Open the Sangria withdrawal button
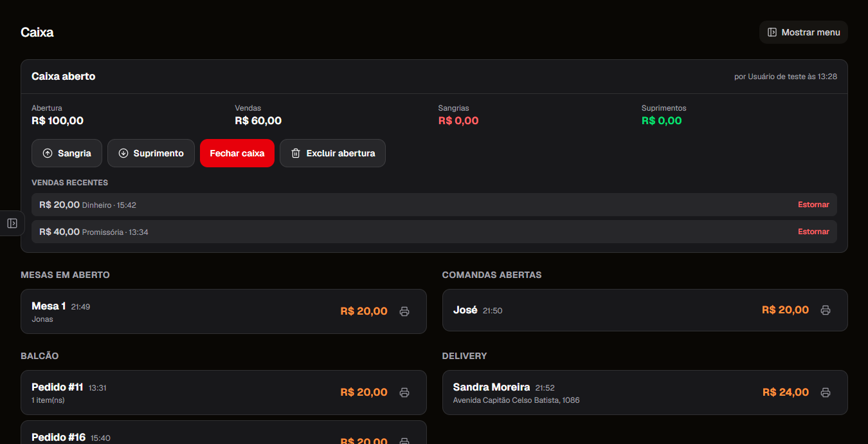Viewport: 868px width, 444px height. [67, 153]
